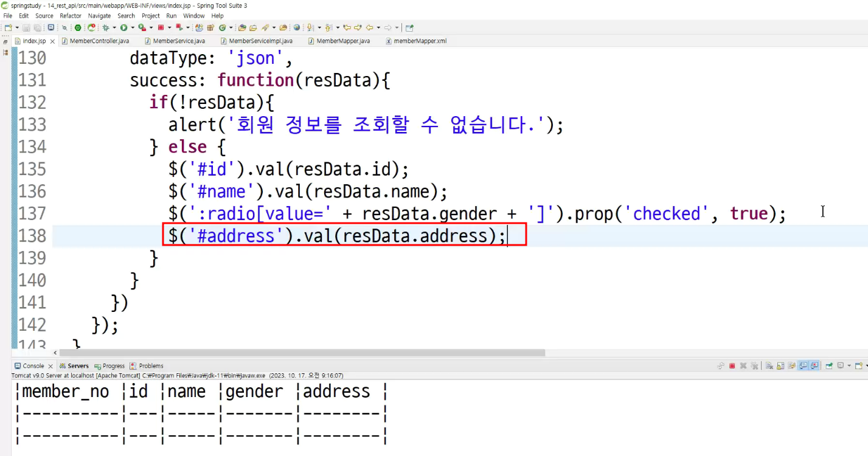Click the Search flashlight toolbar icon

click(x=265, y=27)
